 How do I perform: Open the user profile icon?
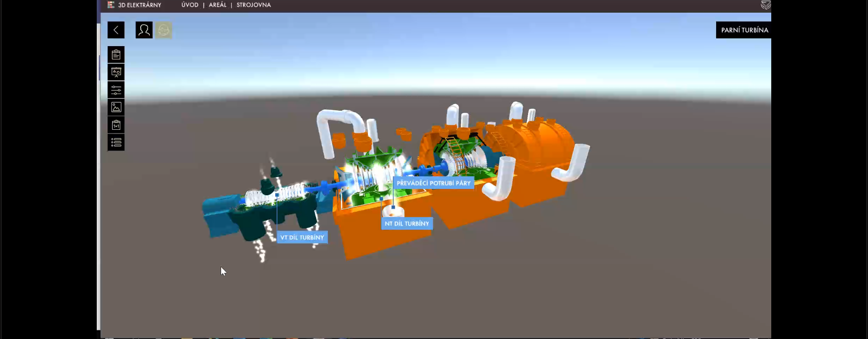(144, 30)
